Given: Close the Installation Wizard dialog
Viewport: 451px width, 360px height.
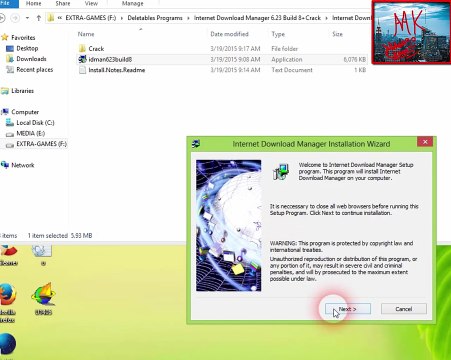Looking at the screenshot, I should coord(425,142).
